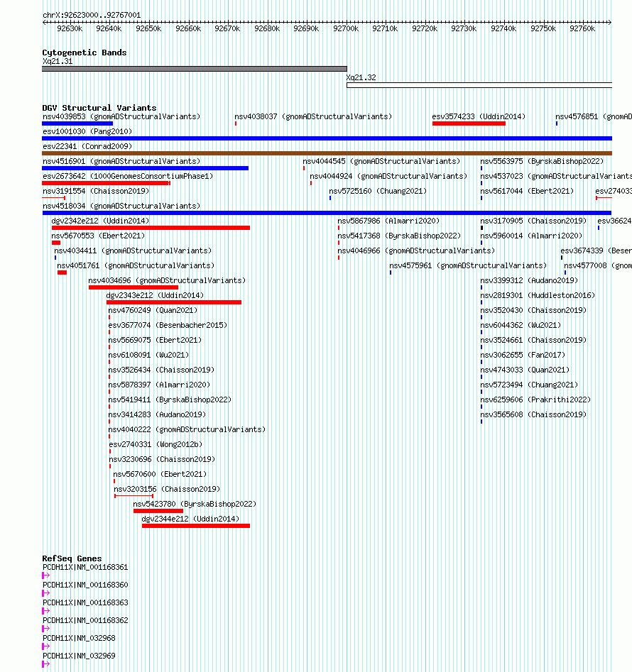Viewport: 632px width, 672px height.
Task: Select nsv4046966 gnomAD variant label
Action: pyautogui.click(x=416, y=250)
